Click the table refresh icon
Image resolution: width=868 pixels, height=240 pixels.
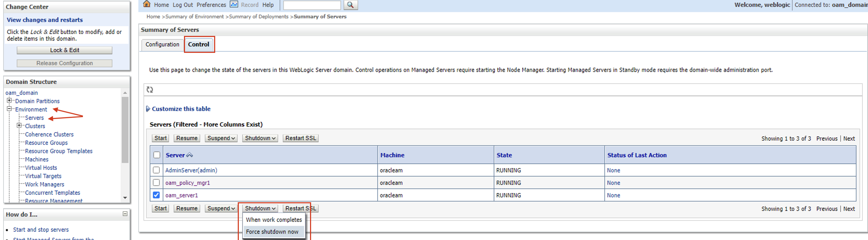pos(150,90)
